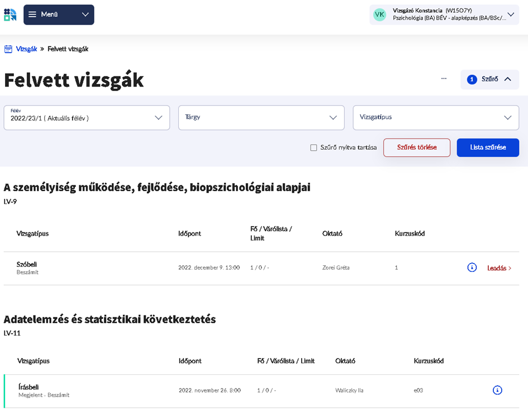
Task: Click the Neptun logo icon
Action: [10, 15]
